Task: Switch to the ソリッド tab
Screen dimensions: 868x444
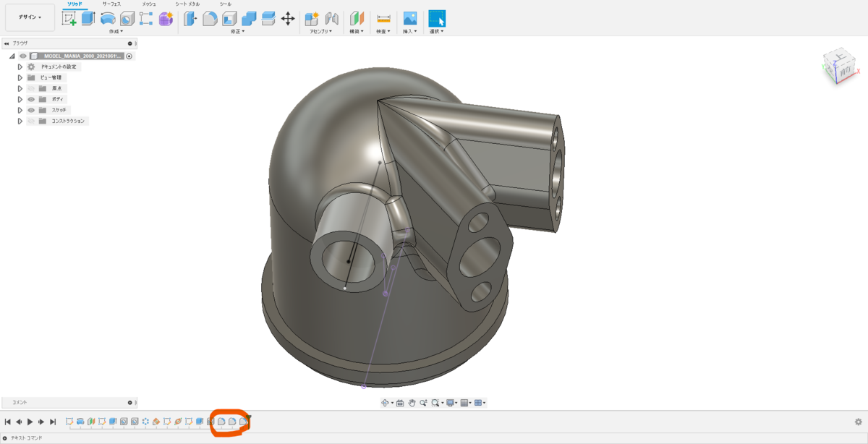Action: [x=74, y=4]
